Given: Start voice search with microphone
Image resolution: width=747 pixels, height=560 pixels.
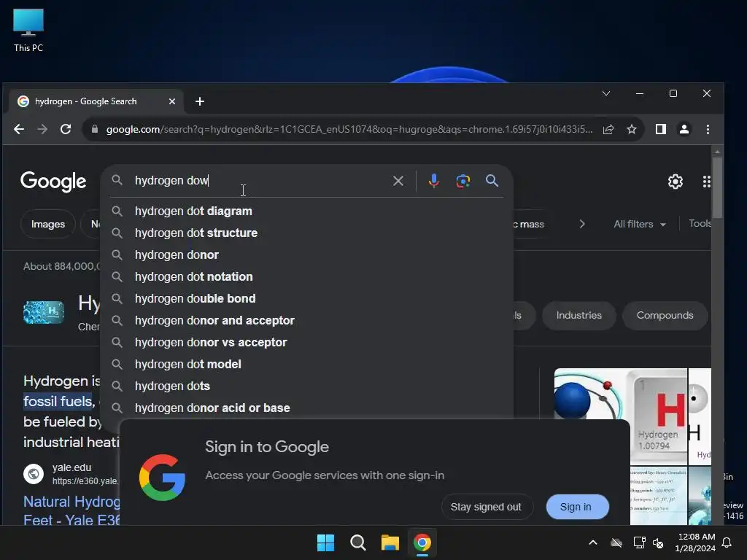Looking at the screenshot, I should pos(433,181).
